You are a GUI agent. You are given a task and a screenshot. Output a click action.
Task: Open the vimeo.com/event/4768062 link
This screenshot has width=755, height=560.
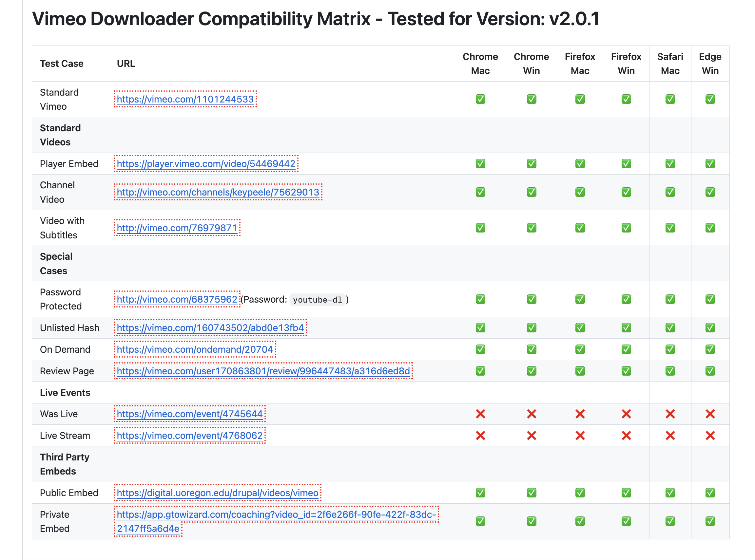tap(190, 436)
